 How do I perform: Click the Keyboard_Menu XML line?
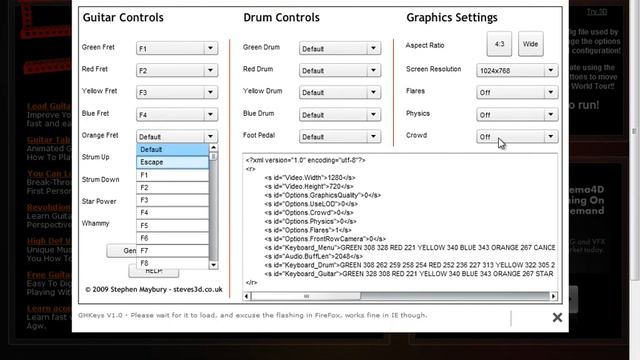(x=409, y=247)
